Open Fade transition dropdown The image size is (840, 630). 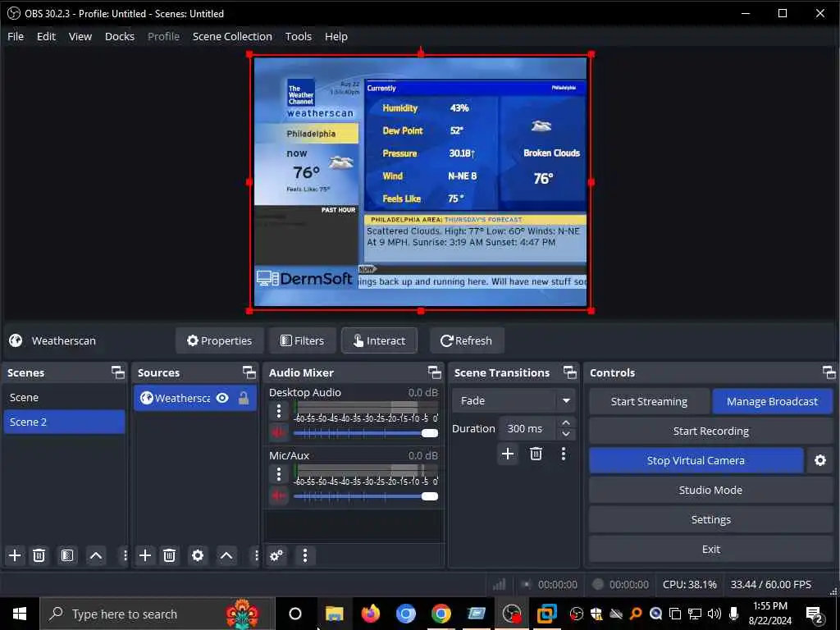point(514,400)
